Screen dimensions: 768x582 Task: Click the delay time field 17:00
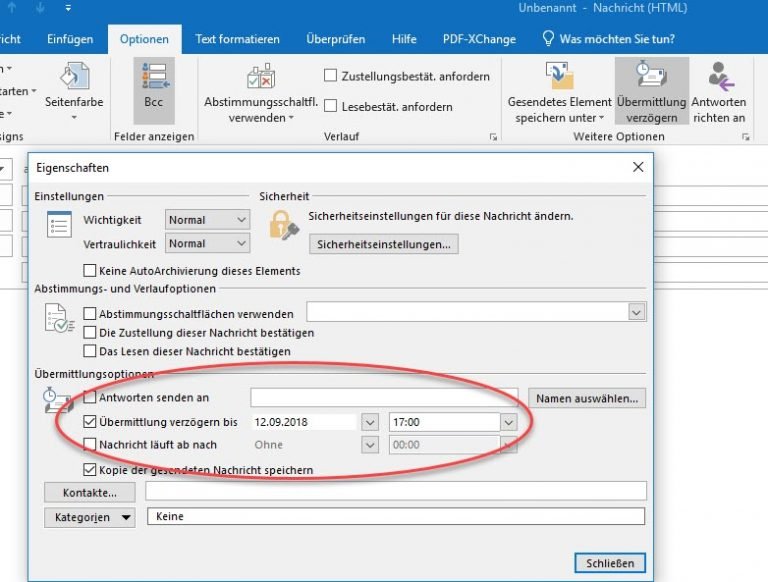pyautogui.click(x=444, y=422)
